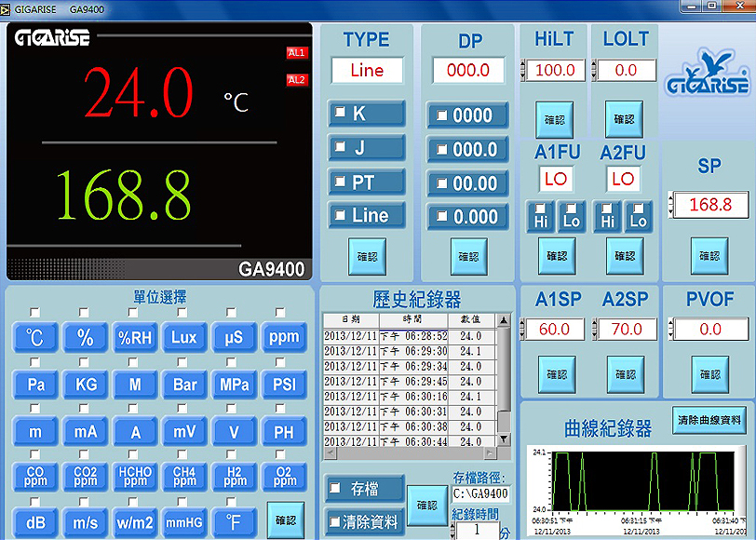Choose the PH unit button
756x540 pixels.
point(284,431)
